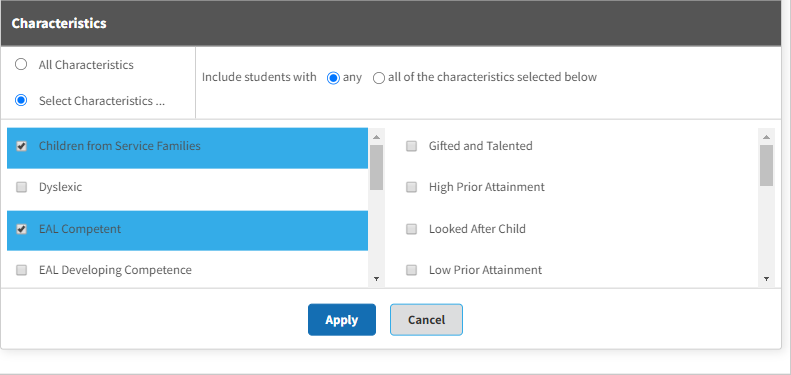Click left list scrollbar down arrow
The height and width of the screenshot is (375, 791).
click(376, 279)
